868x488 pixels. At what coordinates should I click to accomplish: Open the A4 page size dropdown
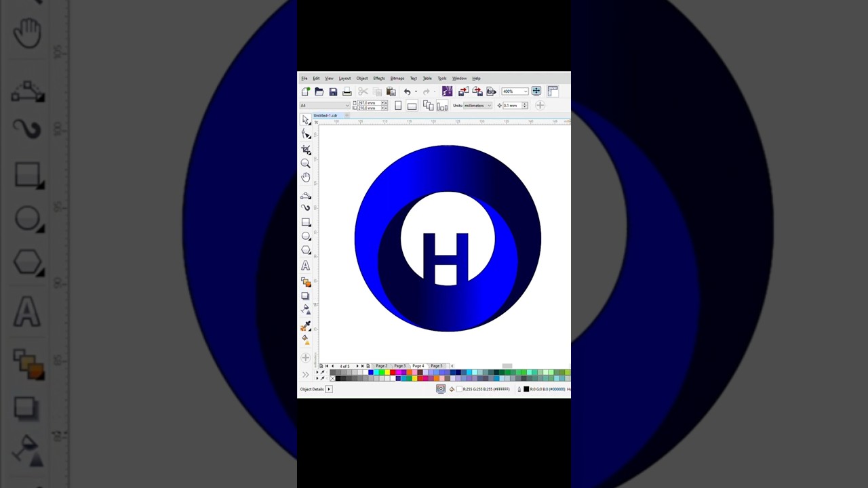[325, 105]
